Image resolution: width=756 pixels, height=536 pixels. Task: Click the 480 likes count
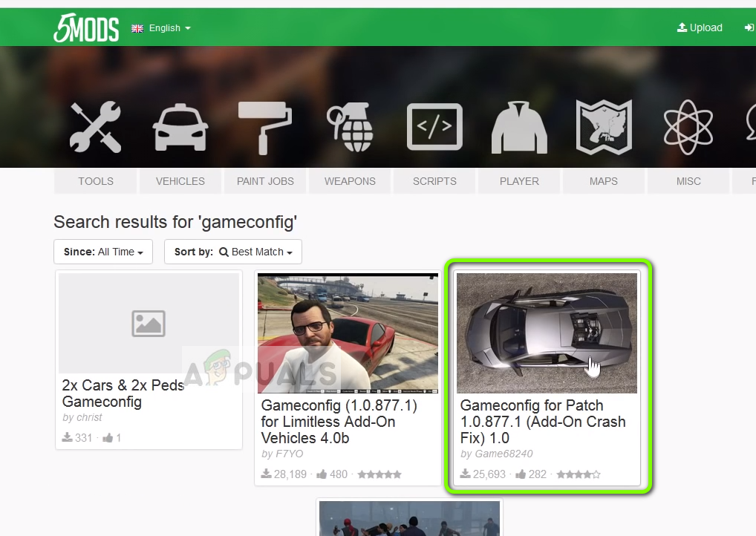339,474
